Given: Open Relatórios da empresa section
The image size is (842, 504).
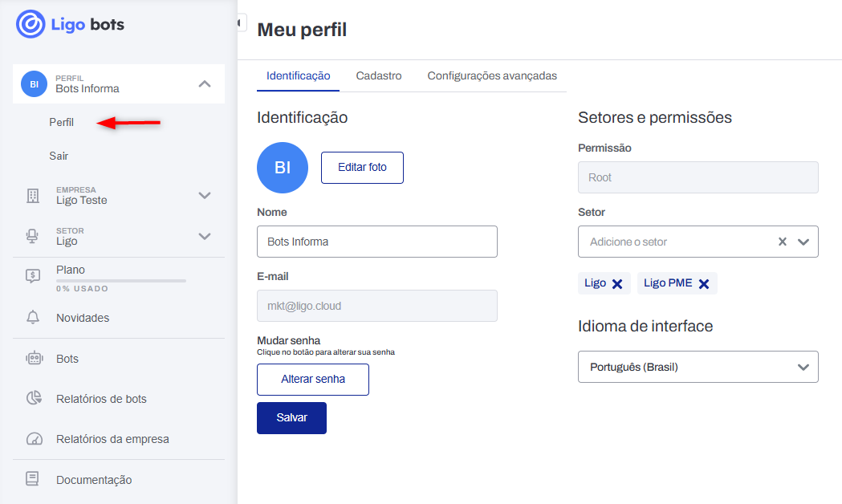Looking at the screenshot, I should click(112, 439).
